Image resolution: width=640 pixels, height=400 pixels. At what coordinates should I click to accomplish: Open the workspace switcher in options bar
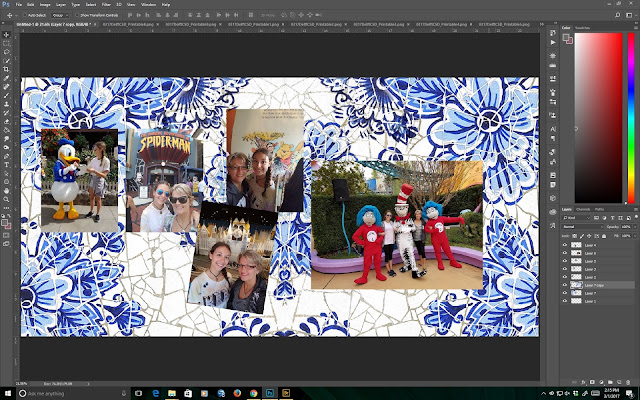tap(629, 15)
